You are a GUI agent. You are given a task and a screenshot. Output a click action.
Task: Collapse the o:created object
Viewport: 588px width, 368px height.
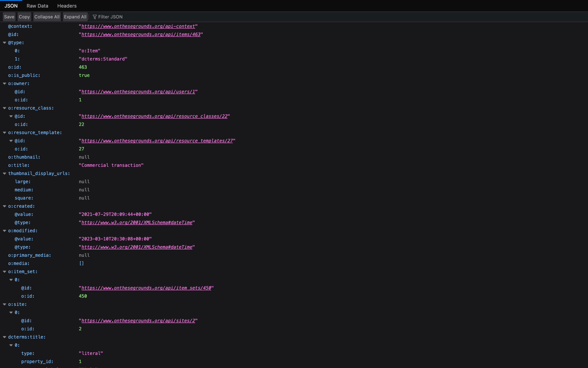point(5,206)
